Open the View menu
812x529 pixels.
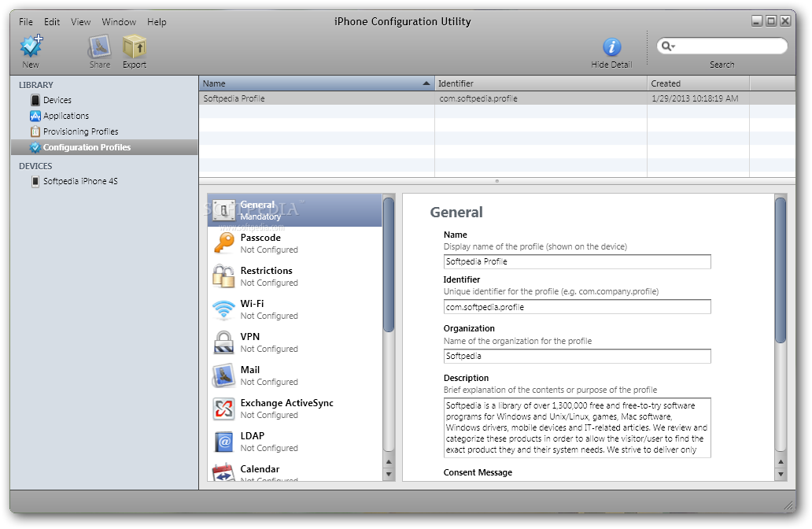(x=81, y=22)
